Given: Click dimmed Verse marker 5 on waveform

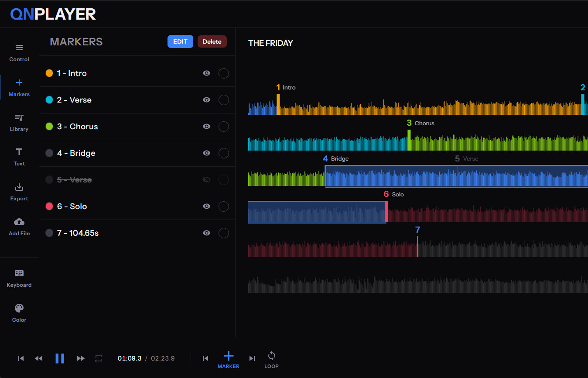Looking at the screenshot, I should point(457,159).
